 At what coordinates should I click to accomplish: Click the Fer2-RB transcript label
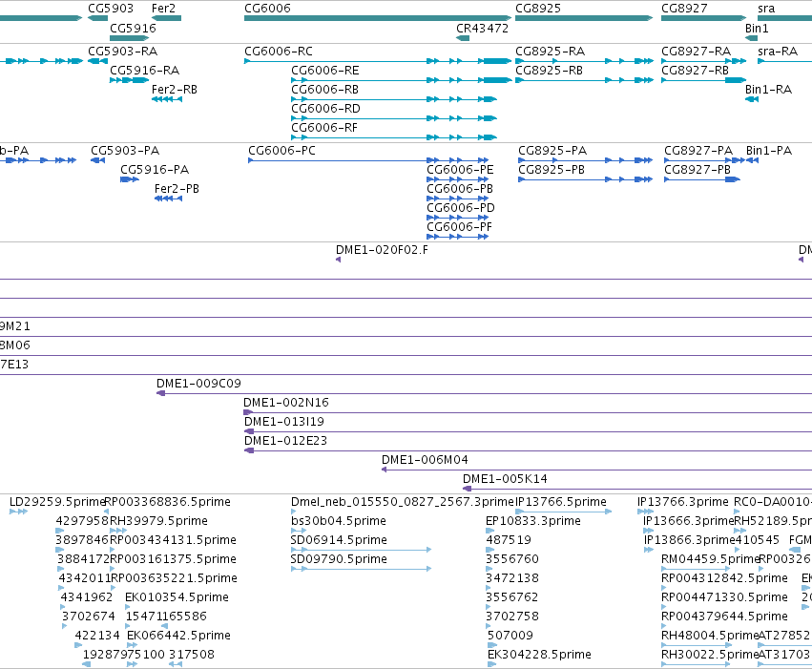[x=174, y=90]
